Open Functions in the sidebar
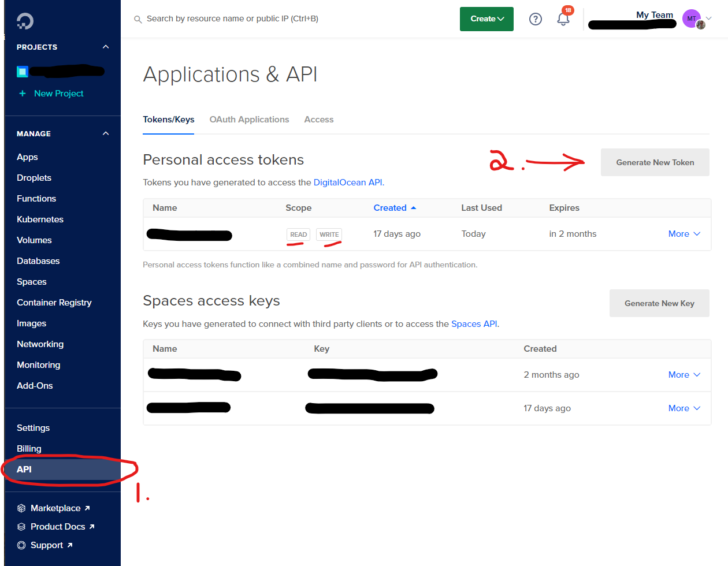 pos(36,199)
